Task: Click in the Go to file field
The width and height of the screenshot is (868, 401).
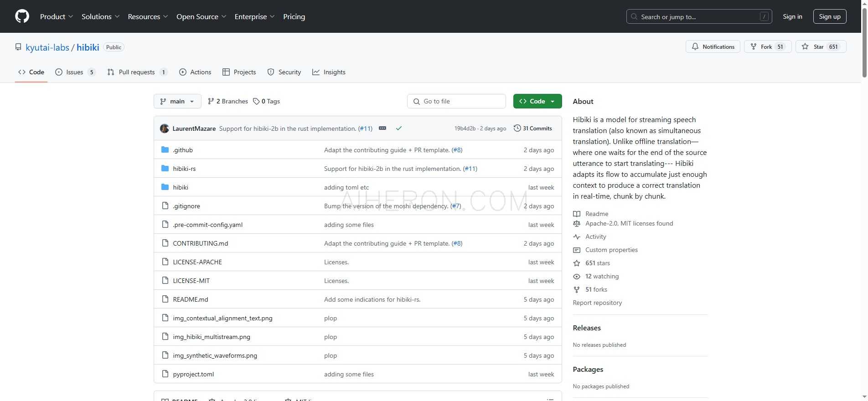Action: [x=456, y=101]
